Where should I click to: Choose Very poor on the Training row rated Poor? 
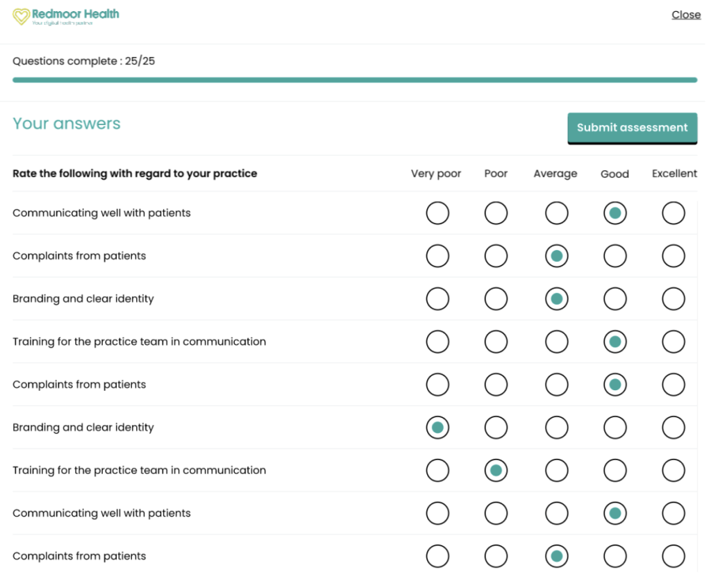(437, 471)
